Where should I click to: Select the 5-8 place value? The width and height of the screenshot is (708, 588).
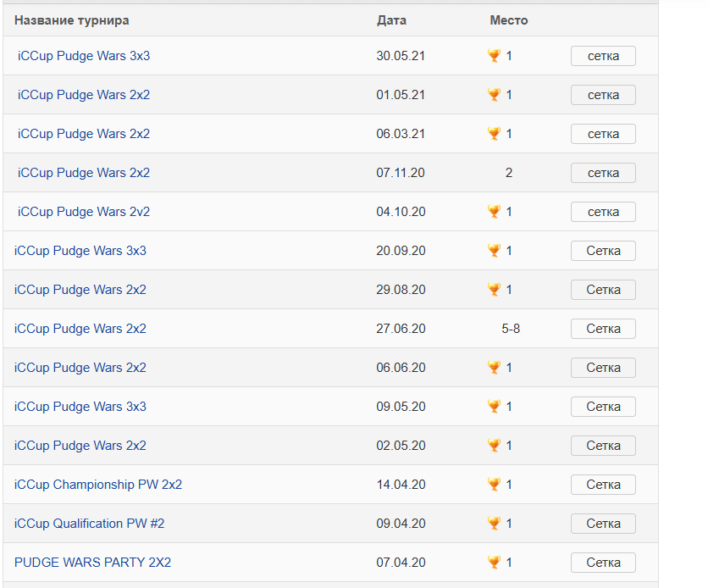coord(511,329)
